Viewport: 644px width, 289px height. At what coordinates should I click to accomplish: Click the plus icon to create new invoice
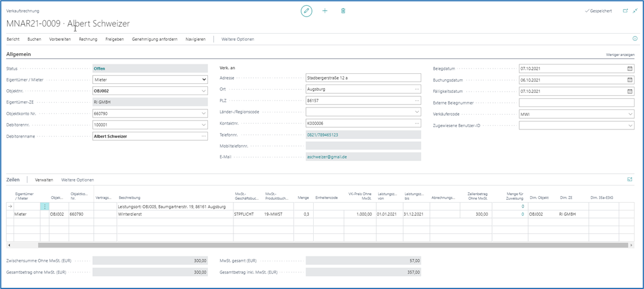point(325,11)
